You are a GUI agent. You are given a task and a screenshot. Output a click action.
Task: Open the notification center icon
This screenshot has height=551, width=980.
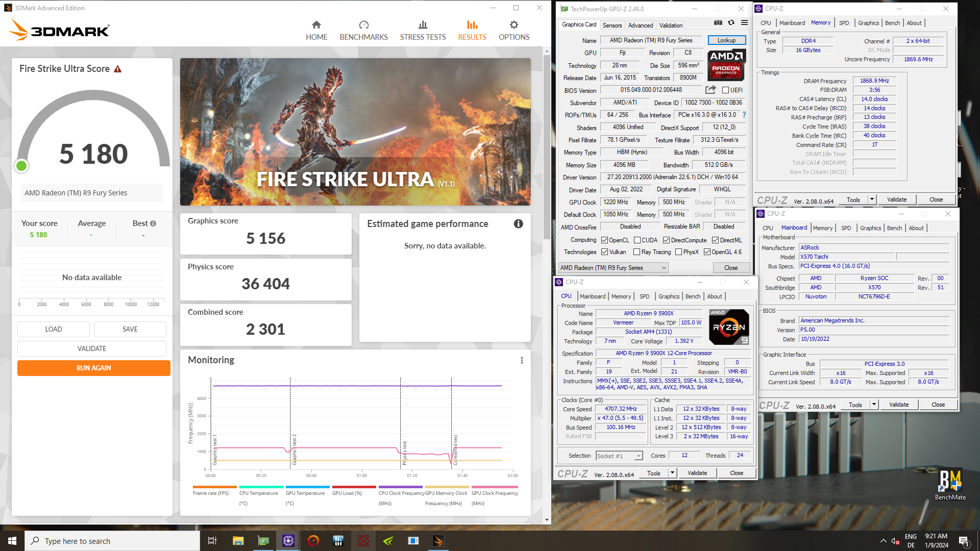point(964,541)
